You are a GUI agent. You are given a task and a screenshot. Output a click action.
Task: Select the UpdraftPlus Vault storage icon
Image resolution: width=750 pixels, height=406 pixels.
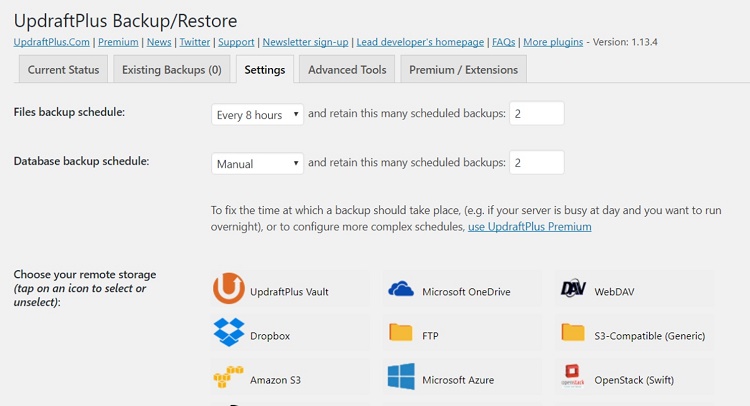coord(229,288)
